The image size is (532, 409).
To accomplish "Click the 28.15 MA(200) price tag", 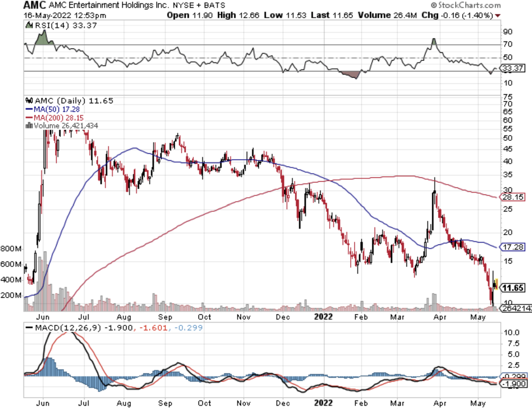I will tap(513, 197).
